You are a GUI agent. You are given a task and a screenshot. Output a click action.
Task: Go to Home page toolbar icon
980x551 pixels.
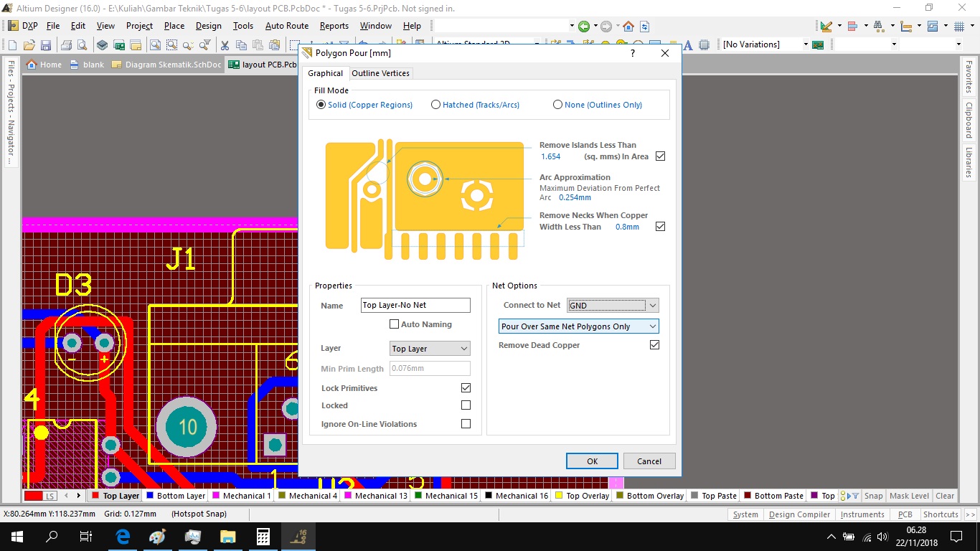pos(628,26)
